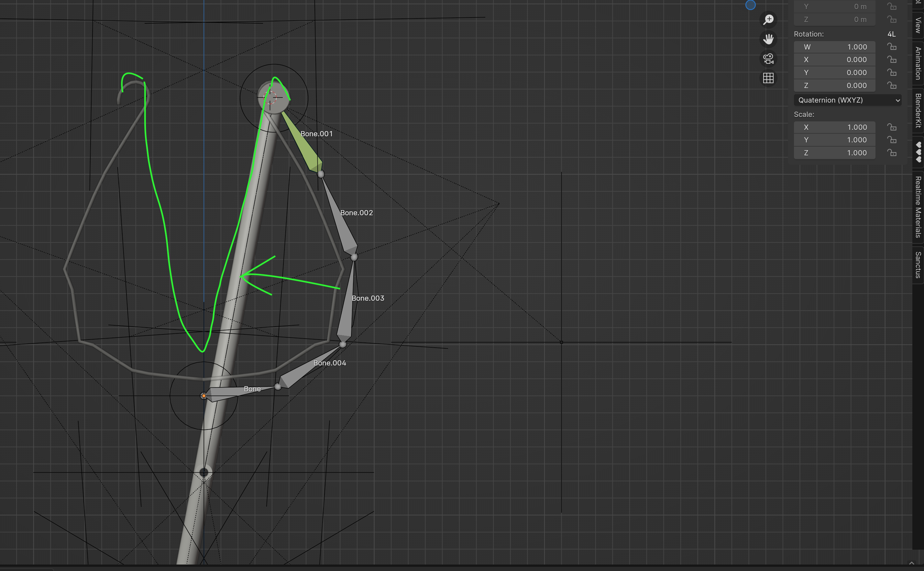Click the Rotation X input field

tap(835, 60)
